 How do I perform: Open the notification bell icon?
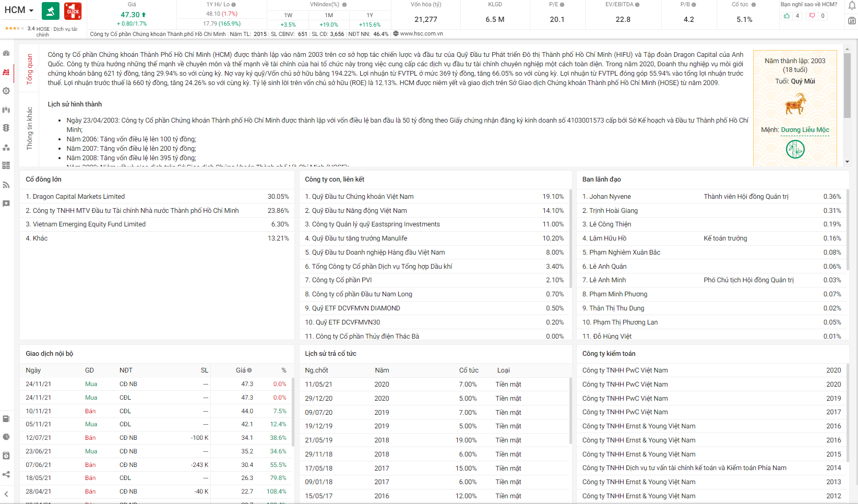point(851,6)
